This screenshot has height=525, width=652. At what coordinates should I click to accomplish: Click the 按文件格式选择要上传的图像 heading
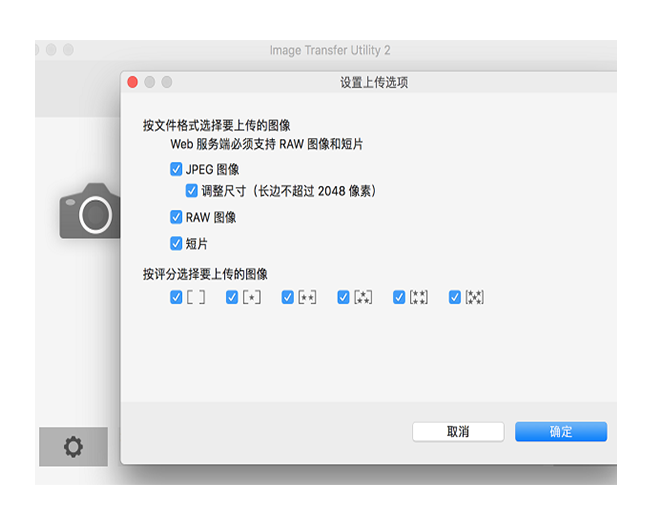(x=217, y=126)
